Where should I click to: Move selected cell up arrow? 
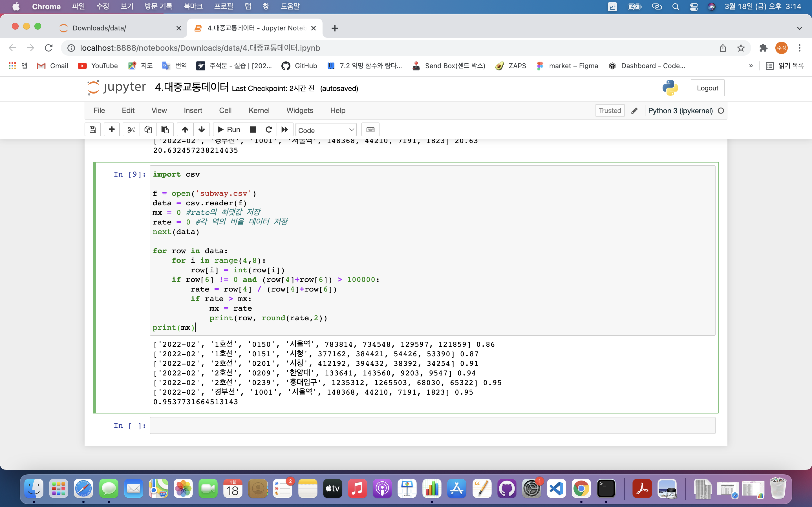tap(185, 130)
